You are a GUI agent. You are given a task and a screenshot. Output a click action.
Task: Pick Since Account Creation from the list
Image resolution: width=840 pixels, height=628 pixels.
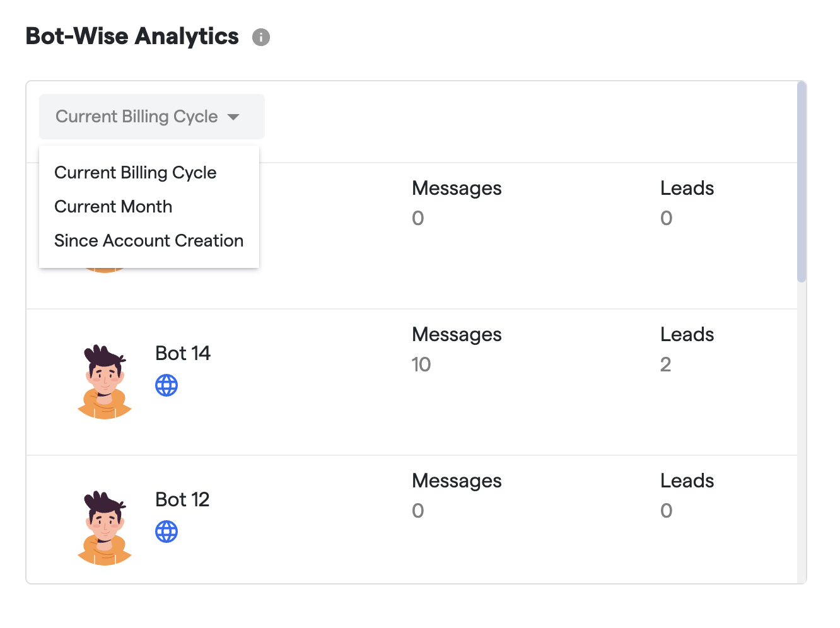click(149, 241)
